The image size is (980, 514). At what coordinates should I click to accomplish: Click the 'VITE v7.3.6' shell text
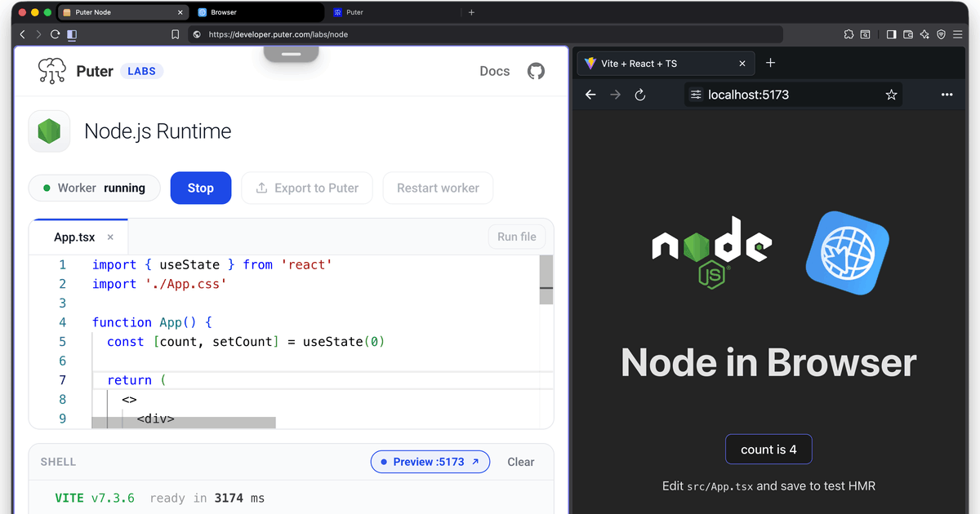[x=95, y=498]
